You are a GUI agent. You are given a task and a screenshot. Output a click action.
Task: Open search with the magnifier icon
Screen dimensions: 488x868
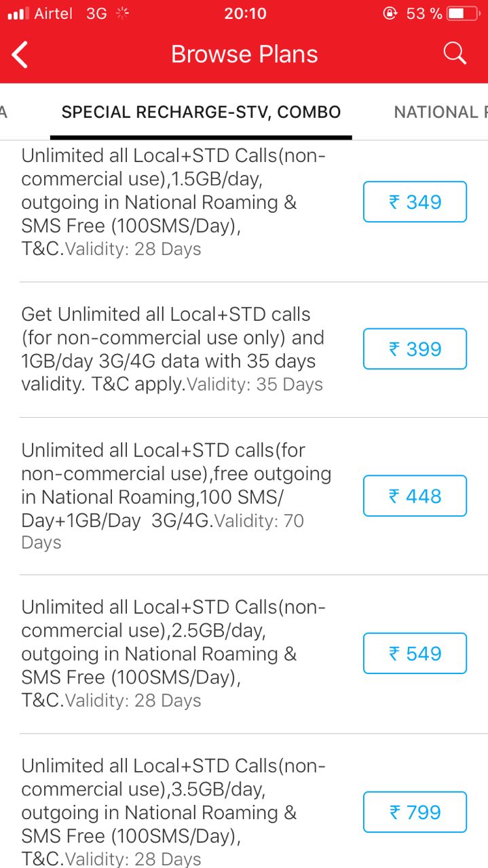454,54
